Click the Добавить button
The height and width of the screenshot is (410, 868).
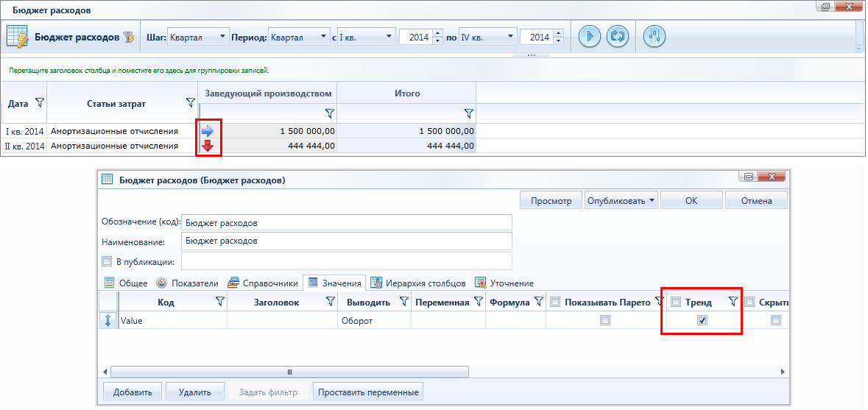pos(133,392)
